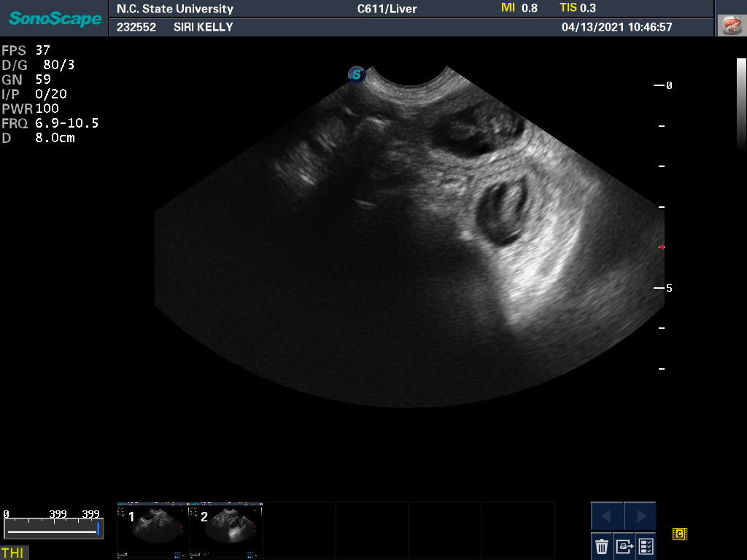Click the liver exam preset icon
The width and height of the screenshot is (747, 560).
[730, 26]
